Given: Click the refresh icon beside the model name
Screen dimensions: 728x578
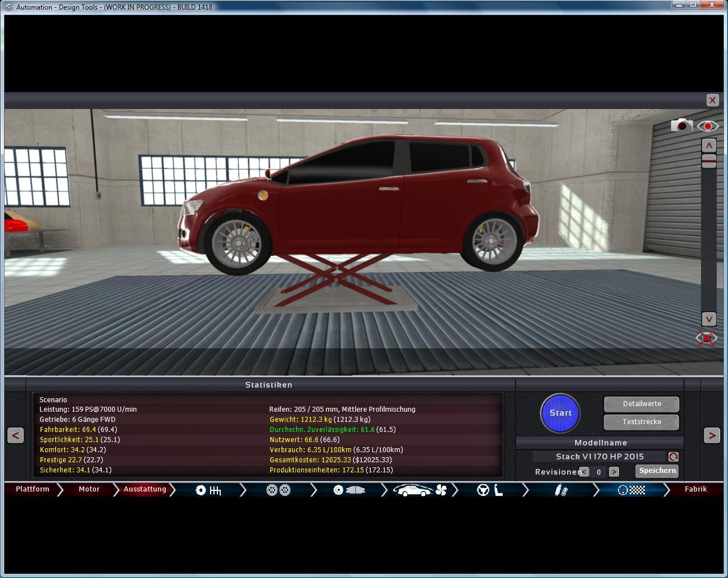Looking at the screenshot, I should pyautogui.click(x=673, y=457).
